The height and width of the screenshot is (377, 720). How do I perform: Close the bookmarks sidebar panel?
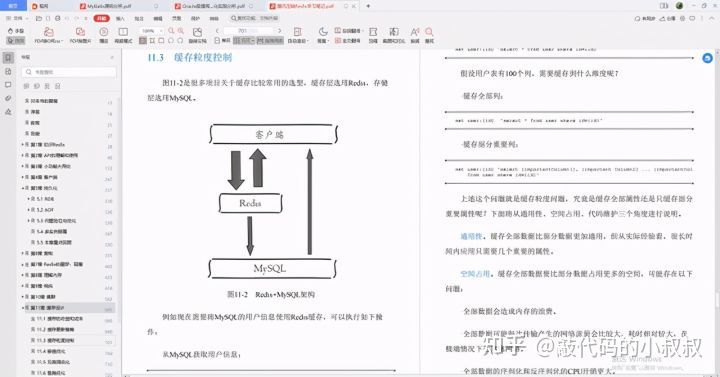click(112, 57)
